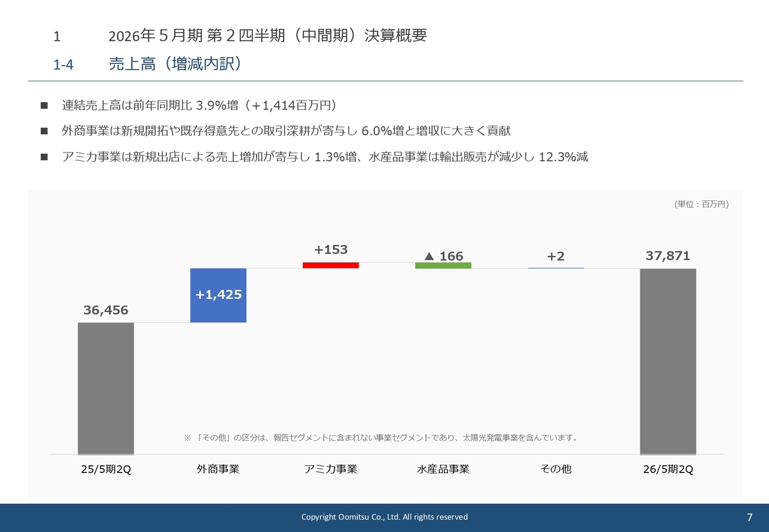Click the gray 25/5期2Q starting bar
Screen dimensions: 769x532
[106, 388]
